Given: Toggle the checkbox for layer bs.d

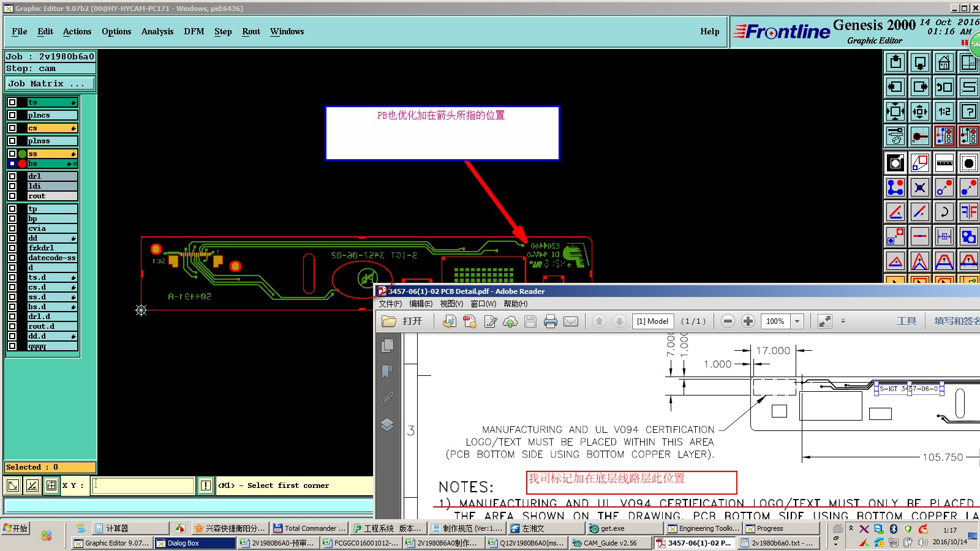Looking at the screenshot, I should coord(12,307).
